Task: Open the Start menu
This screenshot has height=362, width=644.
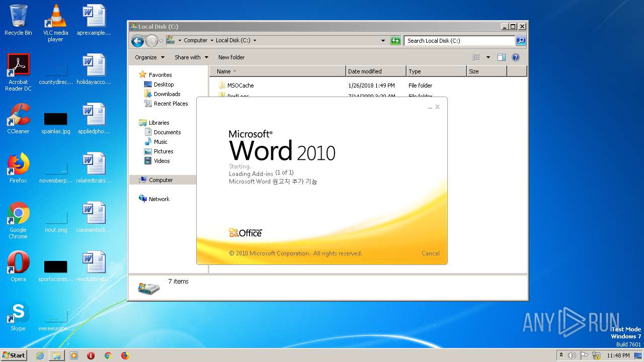Action: 14,355
